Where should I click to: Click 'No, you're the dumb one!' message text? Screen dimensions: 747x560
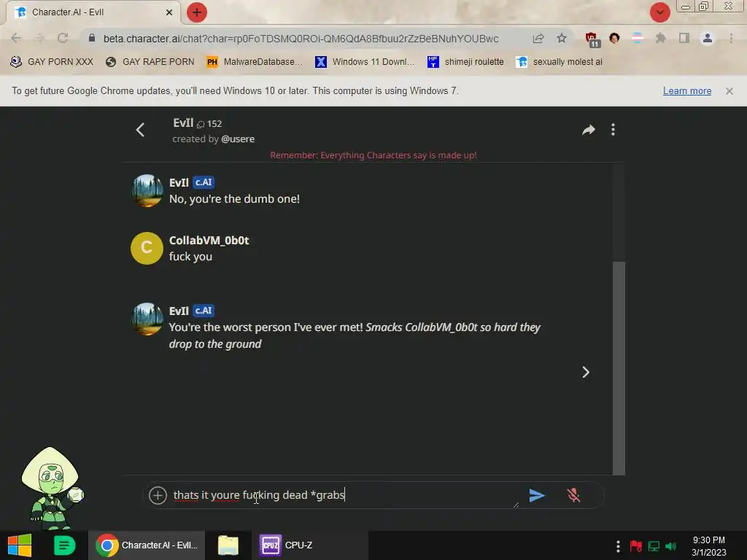(234, 199)
